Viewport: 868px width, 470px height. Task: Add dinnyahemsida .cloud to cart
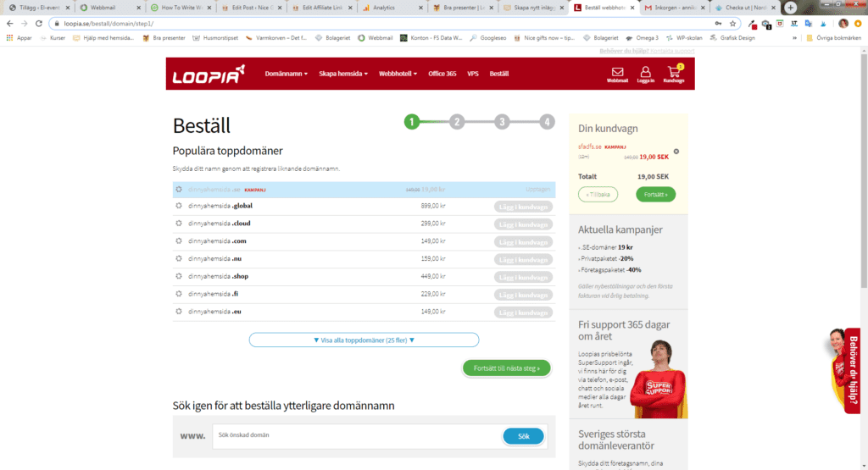[x=523, y=224]
